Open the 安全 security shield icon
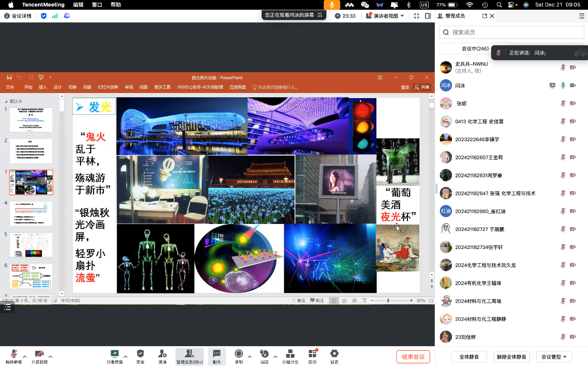This screenshot has width=588, height=367. click(140, 354)
